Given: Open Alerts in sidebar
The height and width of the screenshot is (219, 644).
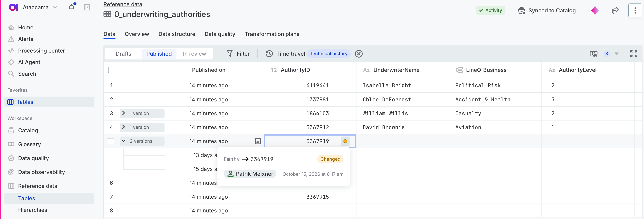Looking at the screenshot, I should (25, 39).
